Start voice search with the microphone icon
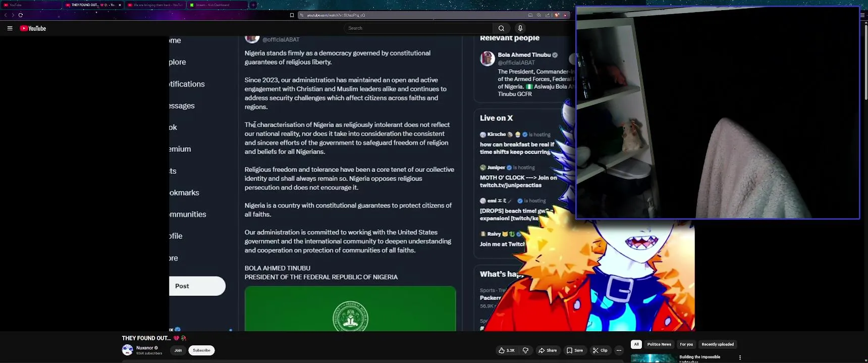Screen dimensions: 868x363 pos(520,28)
